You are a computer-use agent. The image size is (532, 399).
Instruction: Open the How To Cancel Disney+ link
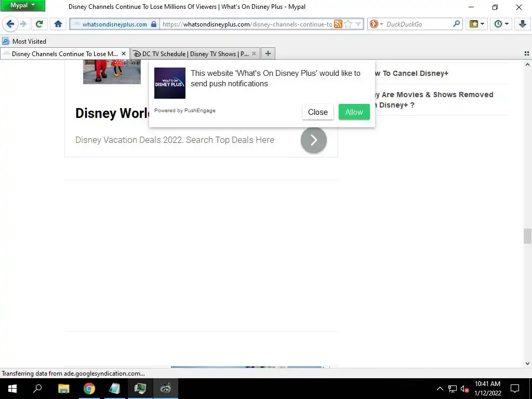point(412,73)
